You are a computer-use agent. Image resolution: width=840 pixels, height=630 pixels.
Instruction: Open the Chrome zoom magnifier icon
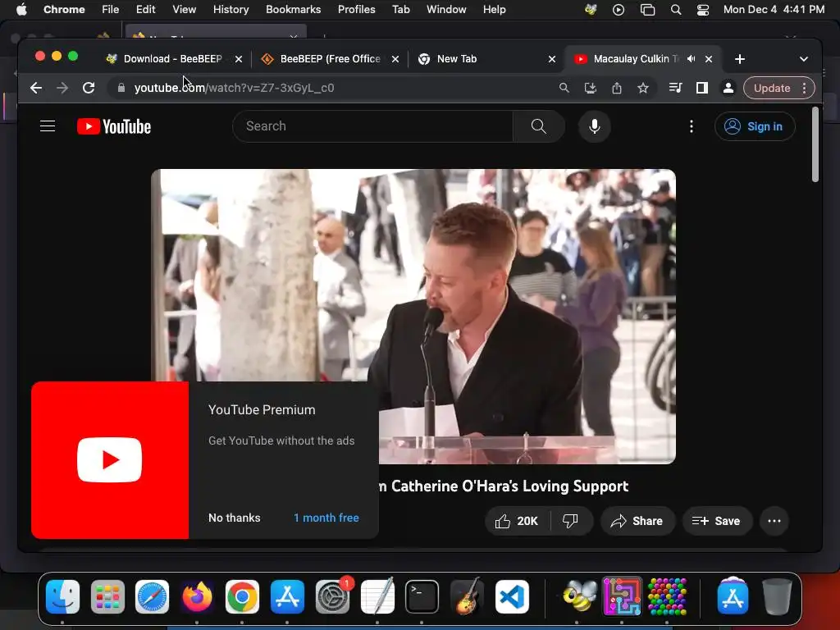564,88
